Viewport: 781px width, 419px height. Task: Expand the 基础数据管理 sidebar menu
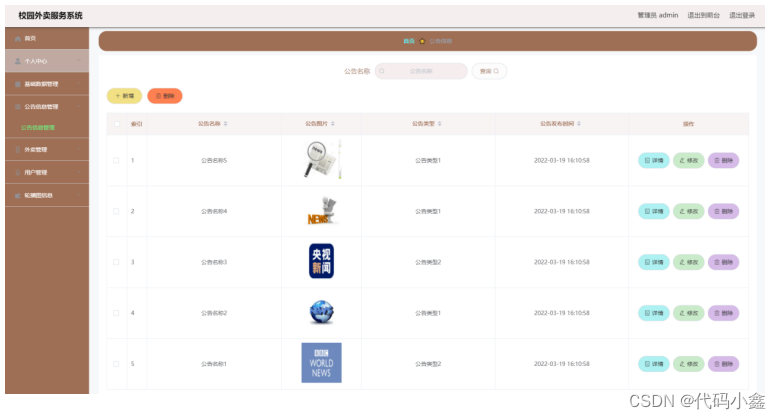(47, 84)
